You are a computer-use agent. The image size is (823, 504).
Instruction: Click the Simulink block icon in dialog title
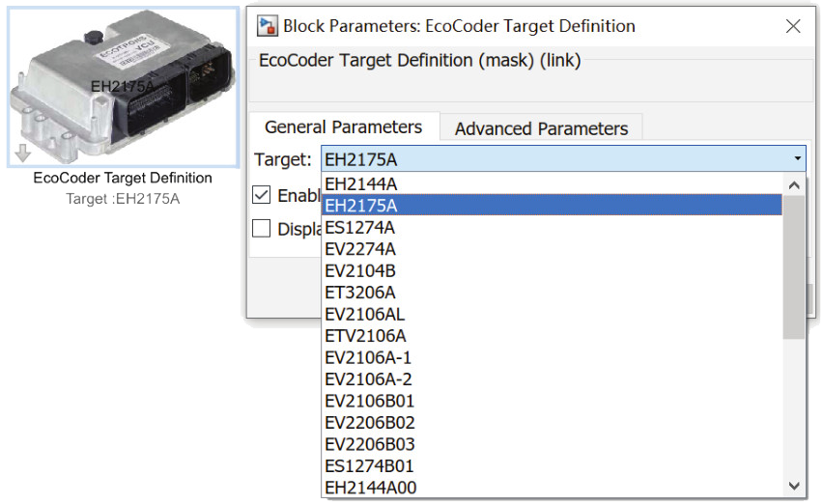pos(268,26)
